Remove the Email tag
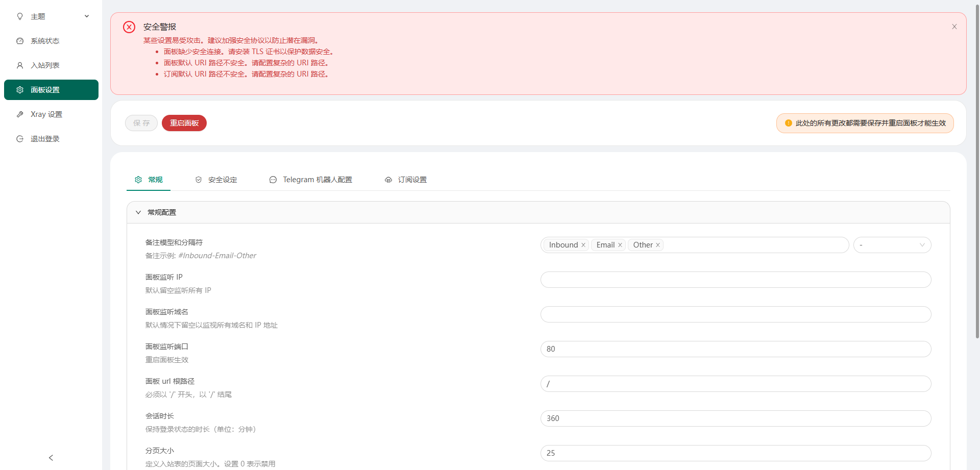This screenshot has width=980, height=470. (x=620, y=245)
